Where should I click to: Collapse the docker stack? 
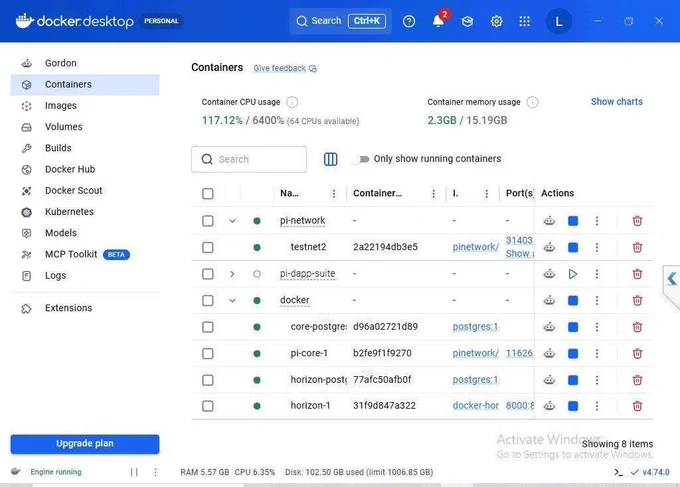[232, 301]
